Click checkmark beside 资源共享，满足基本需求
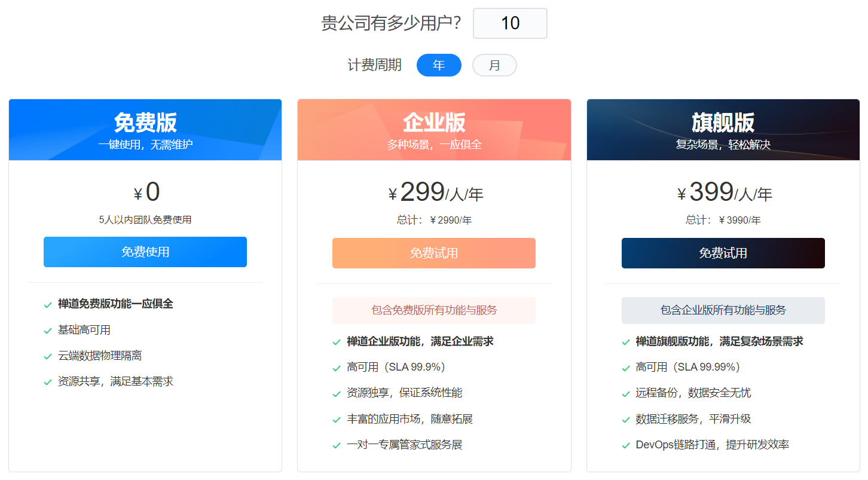Viewport: 868px width, 480px height. tap(48, 382)
